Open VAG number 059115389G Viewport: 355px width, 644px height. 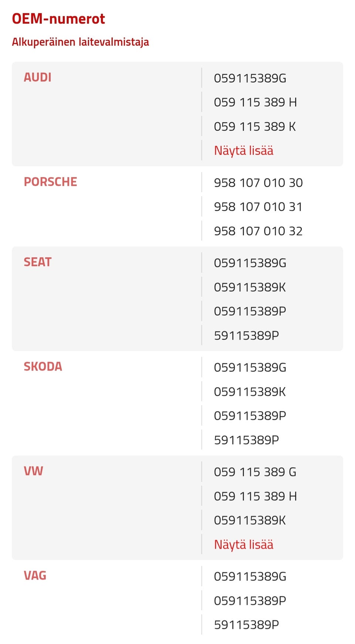[x=250, y=576]
